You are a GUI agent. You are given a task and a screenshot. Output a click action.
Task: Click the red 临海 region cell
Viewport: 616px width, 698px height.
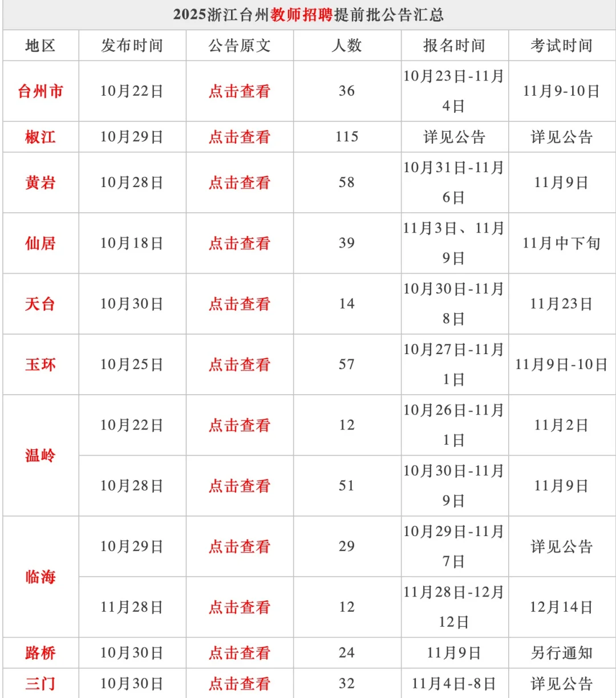pos(40,577)
